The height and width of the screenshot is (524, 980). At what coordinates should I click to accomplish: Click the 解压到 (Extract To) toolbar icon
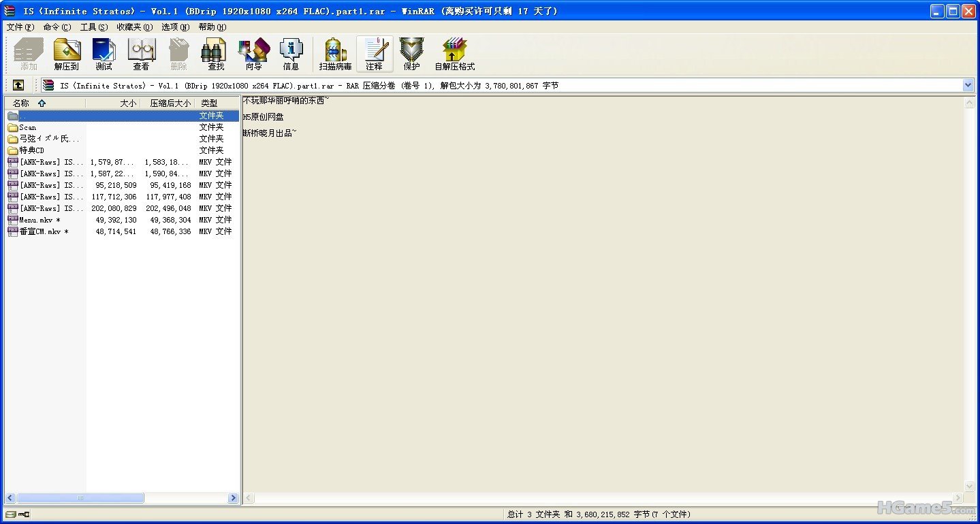[67, 54]
